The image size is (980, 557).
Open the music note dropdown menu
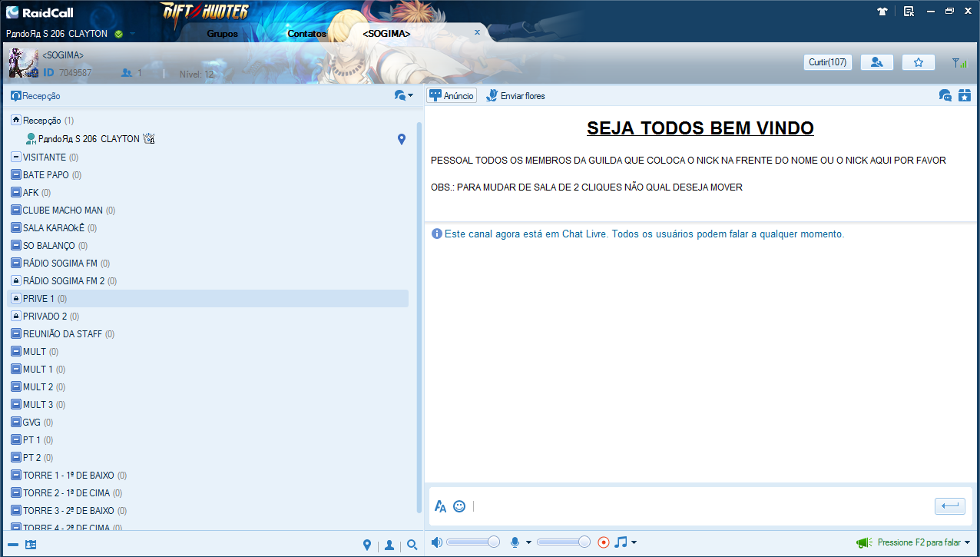[634, 543]
